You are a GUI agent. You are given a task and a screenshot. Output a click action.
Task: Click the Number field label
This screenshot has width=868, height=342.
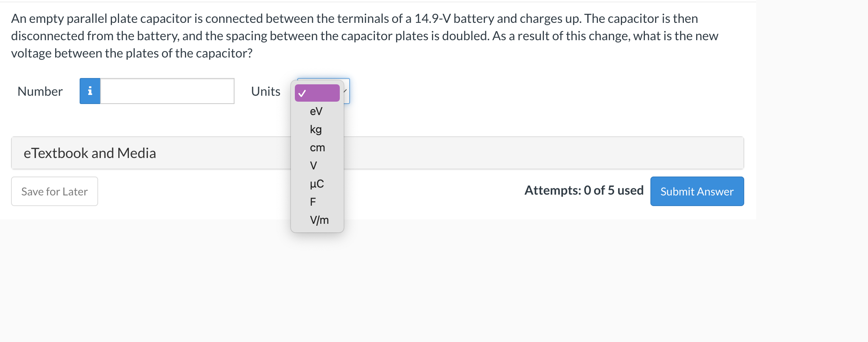(x=40, y=91)
